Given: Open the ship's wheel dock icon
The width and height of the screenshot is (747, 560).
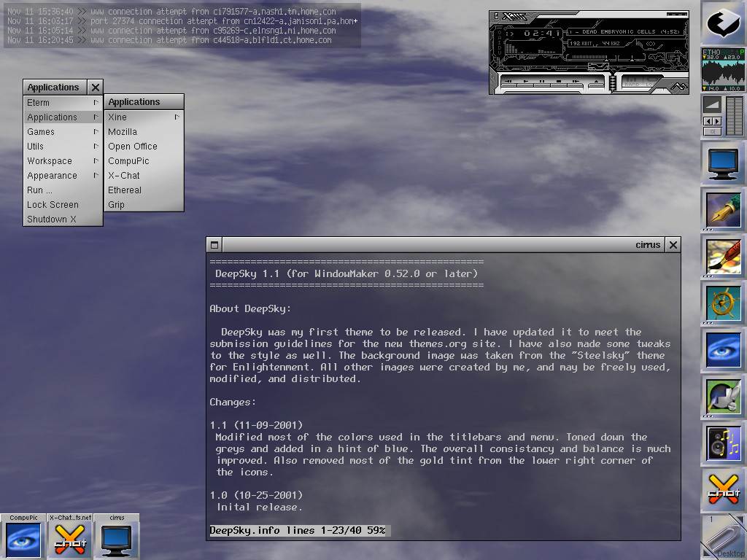Looking at the screenshot, I should point(723,303).
